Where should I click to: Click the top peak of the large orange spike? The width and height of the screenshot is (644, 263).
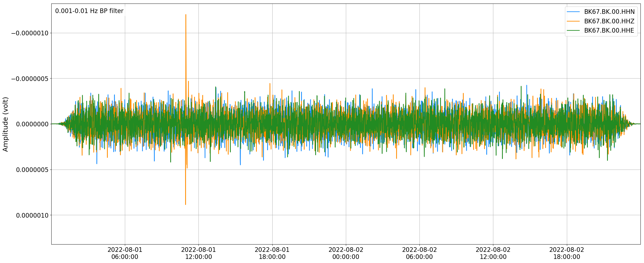(x=186, y=15)
